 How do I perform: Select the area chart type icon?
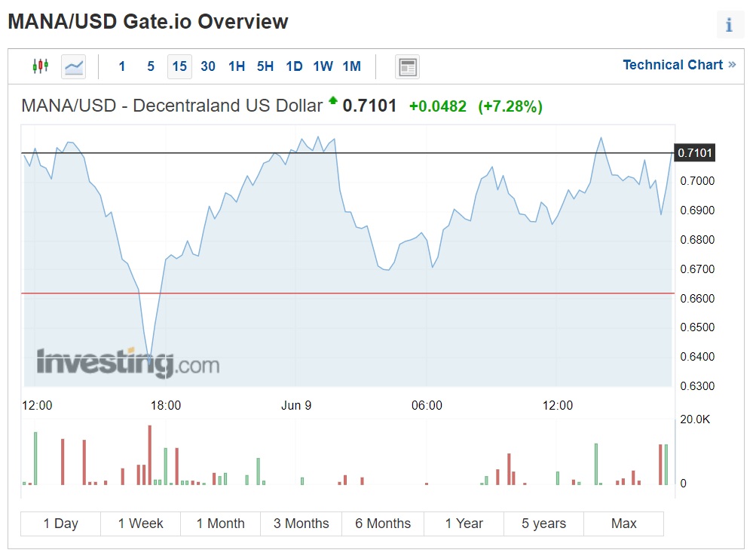(74, 66)
